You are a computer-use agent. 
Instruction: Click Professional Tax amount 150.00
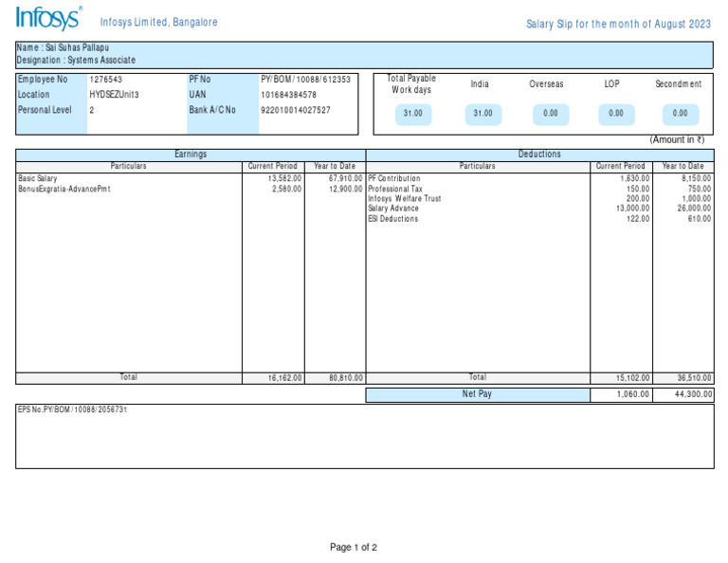click(x=638, y=189)
